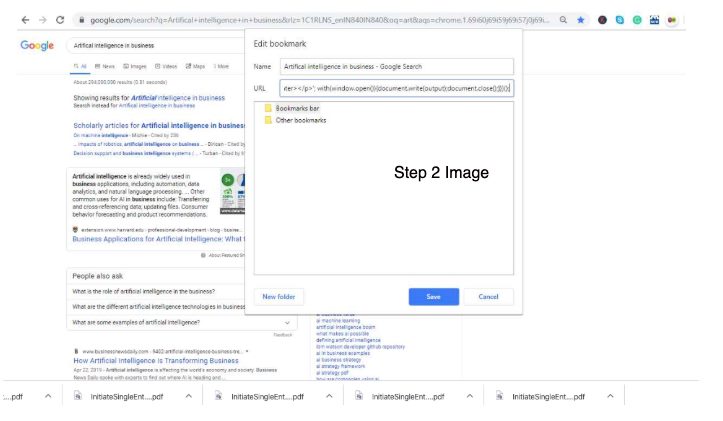
Task: Expand 'What are the different artificial intelligence technologies' question
Action: (x=159, y=307)
